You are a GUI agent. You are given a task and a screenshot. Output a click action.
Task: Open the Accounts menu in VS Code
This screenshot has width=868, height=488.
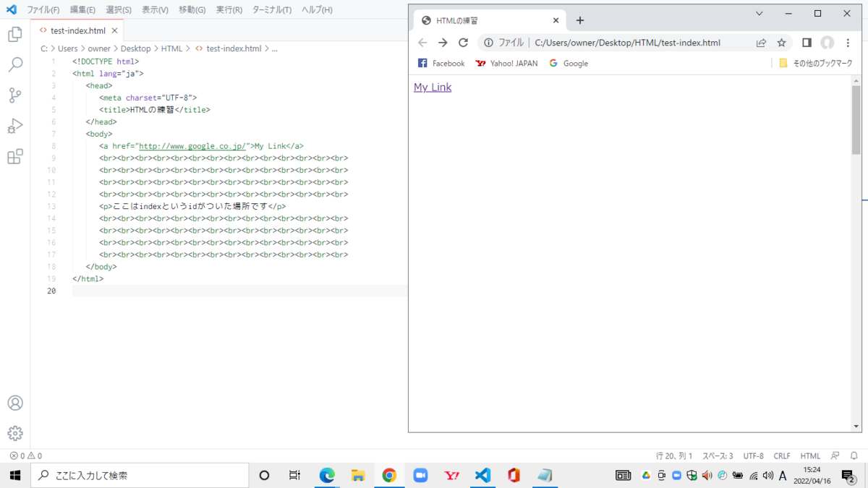14,403
